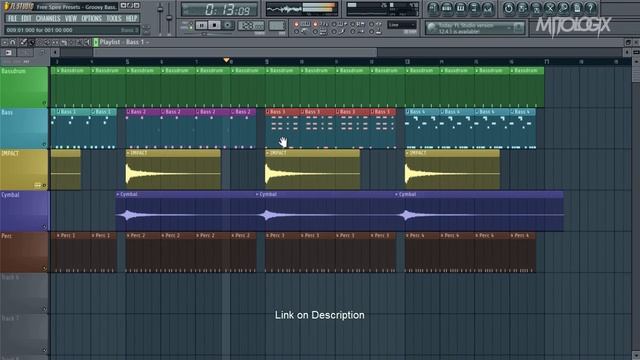Open the first Bass 1 clip menu
The width and height of the screenshot is (640, 360).
tap(59, 112)
